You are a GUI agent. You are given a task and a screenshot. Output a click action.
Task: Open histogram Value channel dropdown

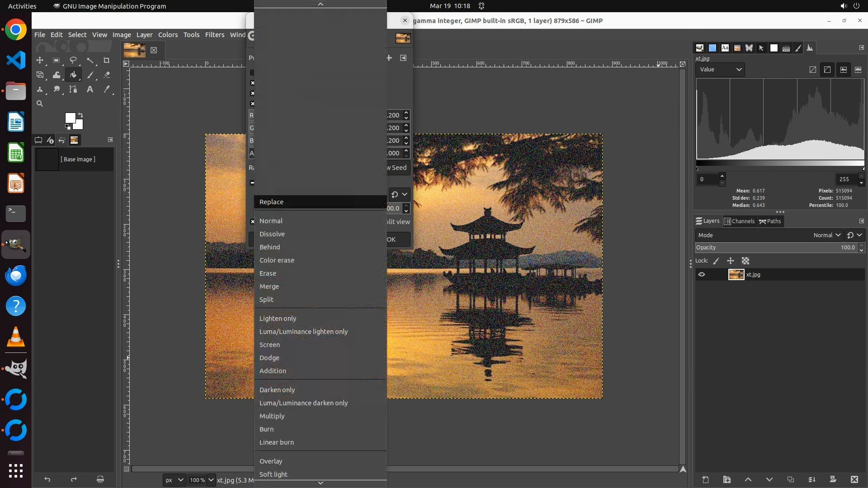coord(720,70)
